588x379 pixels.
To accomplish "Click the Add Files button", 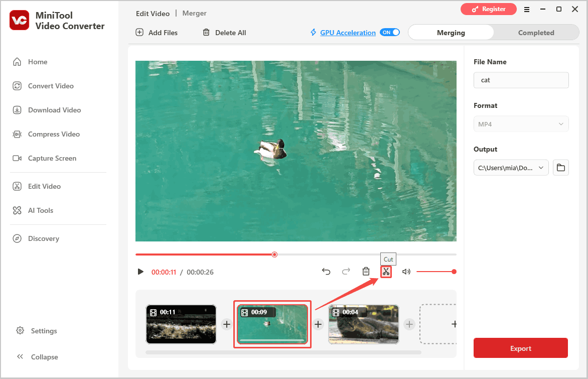I will (157, 33).
